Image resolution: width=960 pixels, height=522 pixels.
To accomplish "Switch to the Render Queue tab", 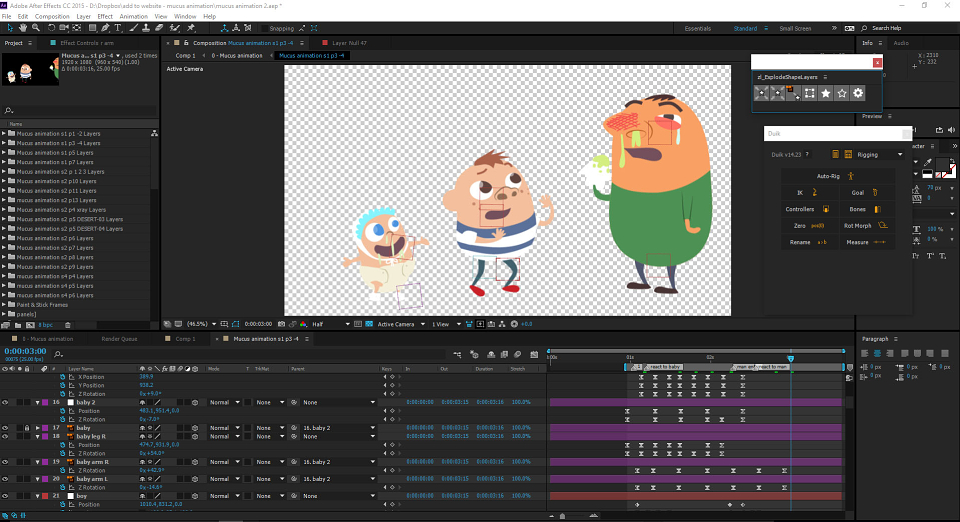I will (119, 338).
